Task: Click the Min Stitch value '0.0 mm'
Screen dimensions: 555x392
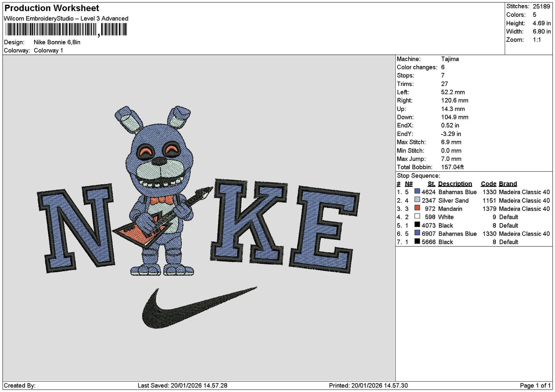Action: pos(451,151)
